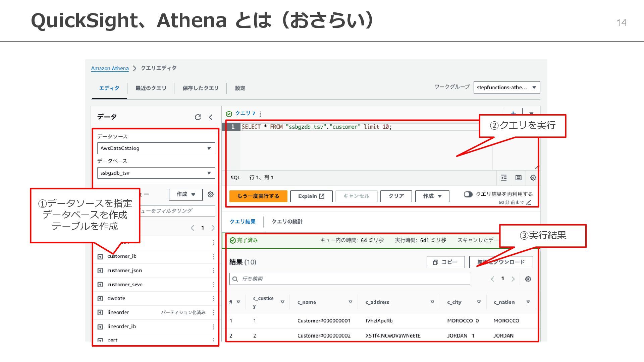Edit the query result reuse time pencil icon
The height and width of the screenshot is (362, 644).
click(529, 202)
